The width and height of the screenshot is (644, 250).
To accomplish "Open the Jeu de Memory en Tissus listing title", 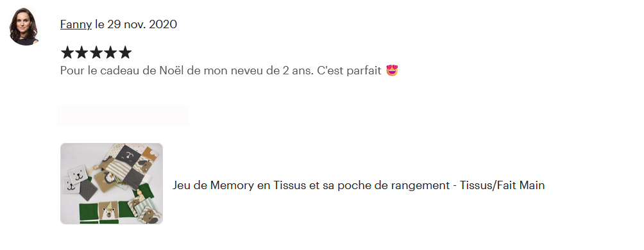I will pyautogui.click(x=359, y=185).
